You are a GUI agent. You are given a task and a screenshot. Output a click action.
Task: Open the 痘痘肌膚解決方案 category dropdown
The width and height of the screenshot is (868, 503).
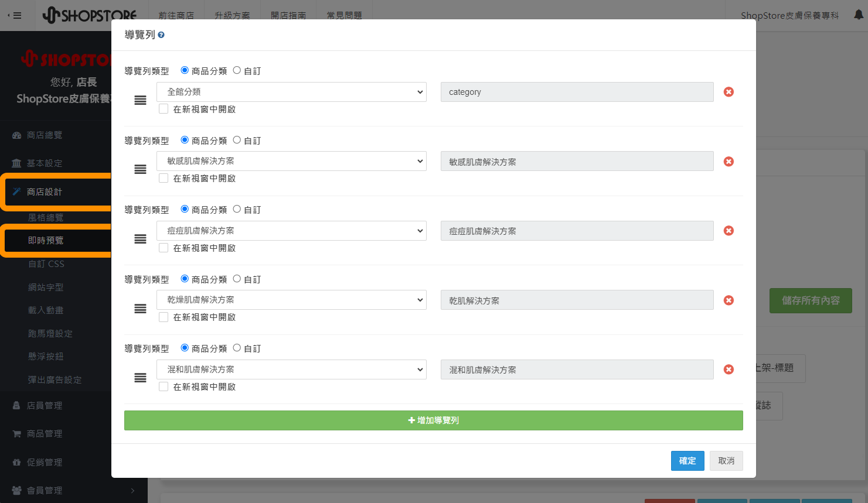click(291, 231)
